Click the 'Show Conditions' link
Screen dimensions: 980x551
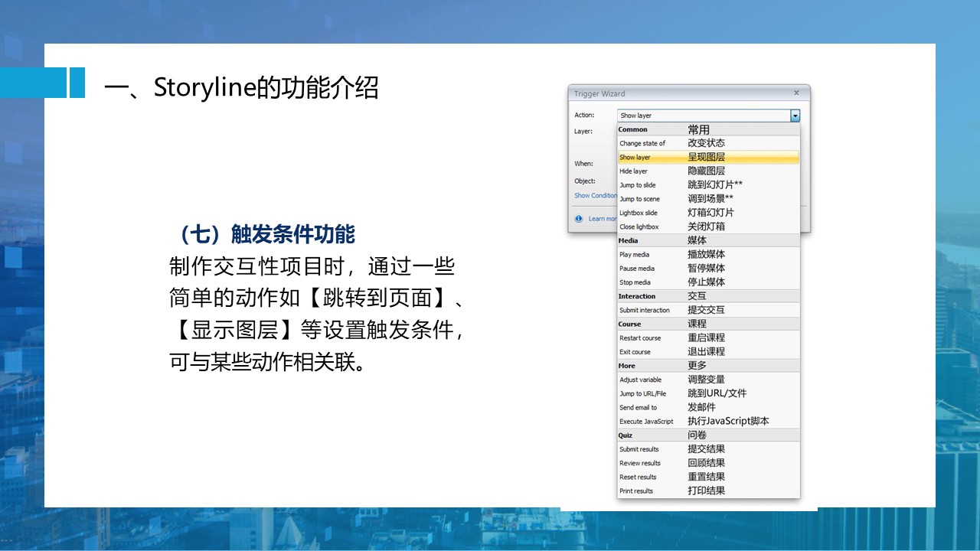[596, 196]
